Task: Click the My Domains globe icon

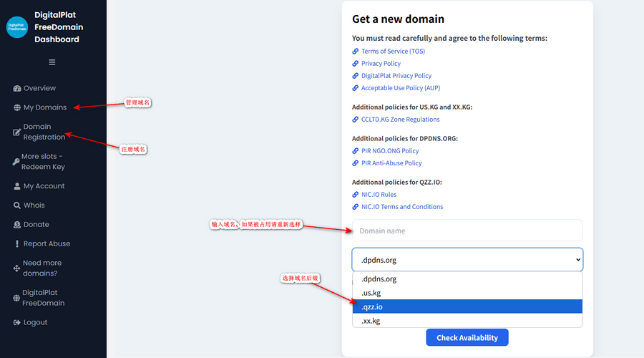Action: pyautogui.click(x=17, y=107)
